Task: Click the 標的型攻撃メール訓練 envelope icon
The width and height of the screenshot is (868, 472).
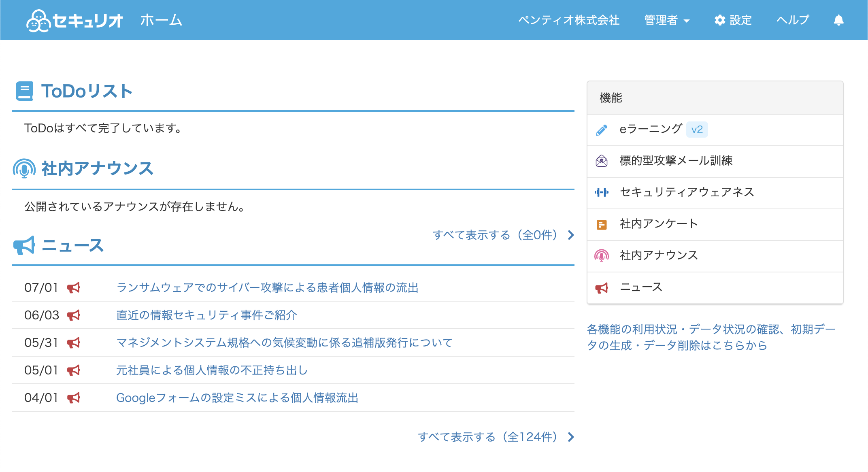Action: pos(602,161)
